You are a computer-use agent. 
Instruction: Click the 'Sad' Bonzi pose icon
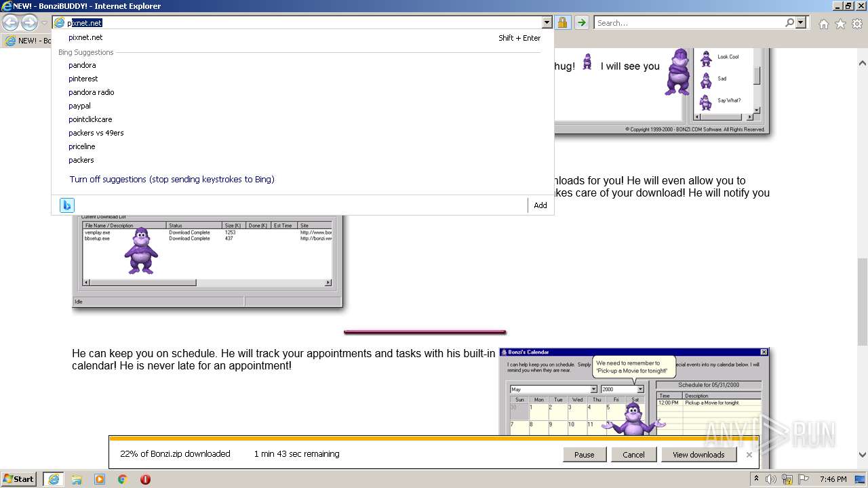pos(706,80)
